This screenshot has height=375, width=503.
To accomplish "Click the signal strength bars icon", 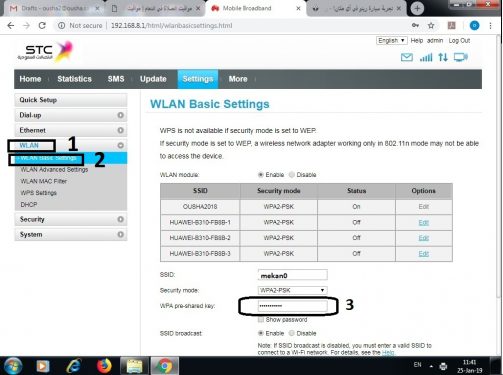I will pos(426,57).
